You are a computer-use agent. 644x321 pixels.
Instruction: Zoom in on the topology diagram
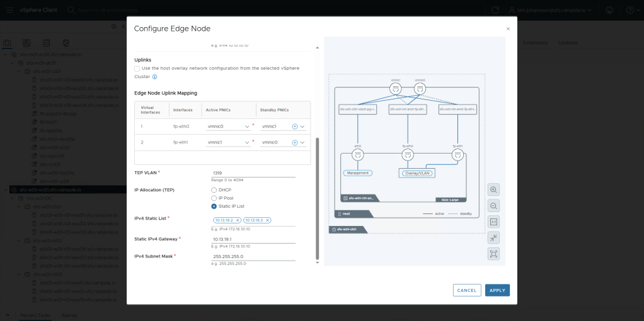point(493,189)
